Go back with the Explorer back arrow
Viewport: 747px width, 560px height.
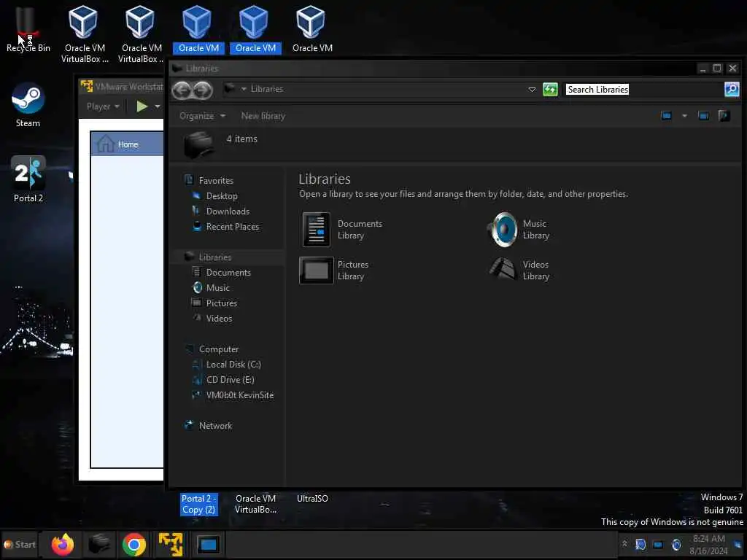[182, 90]
